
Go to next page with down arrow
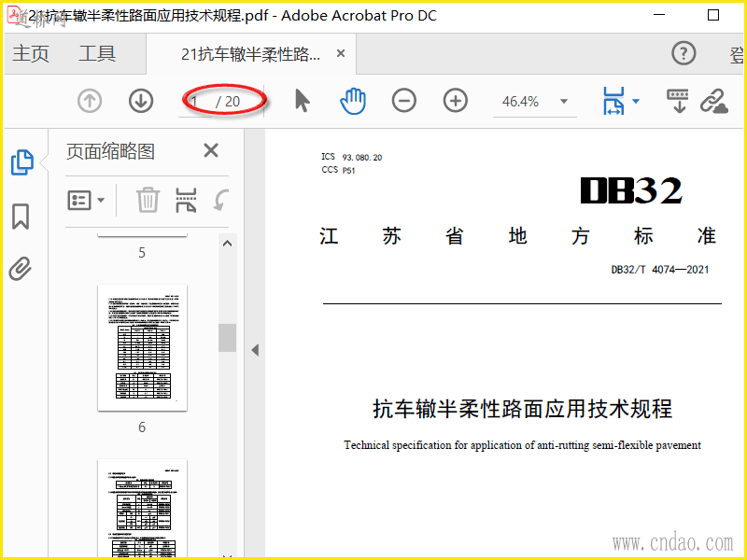(x=141, y=101)
